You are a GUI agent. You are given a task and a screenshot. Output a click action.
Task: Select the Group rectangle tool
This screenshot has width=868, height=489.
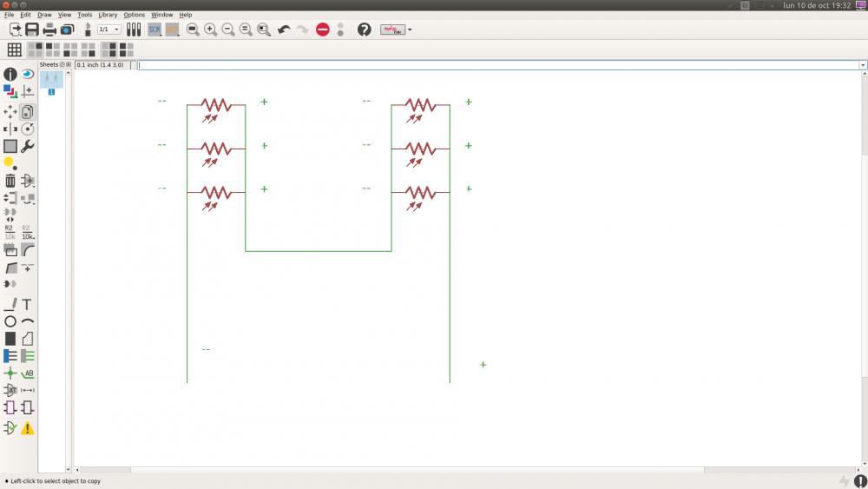[x=10, y=146]
